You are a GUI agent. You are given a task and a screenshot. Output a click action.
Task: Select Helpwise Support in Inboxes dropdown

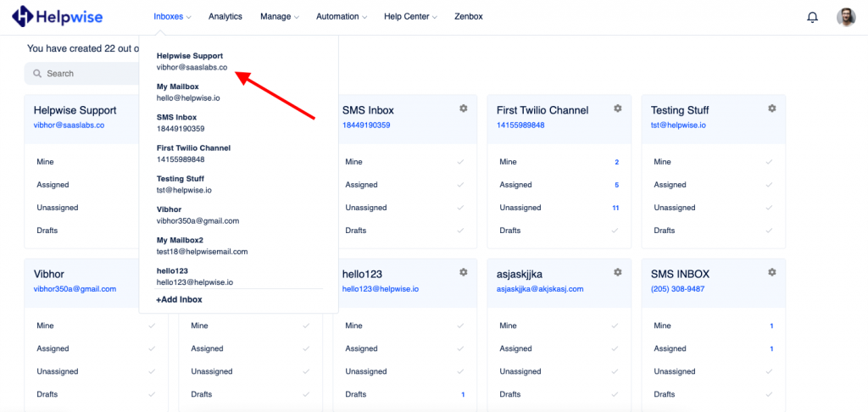tap(192, 62)
